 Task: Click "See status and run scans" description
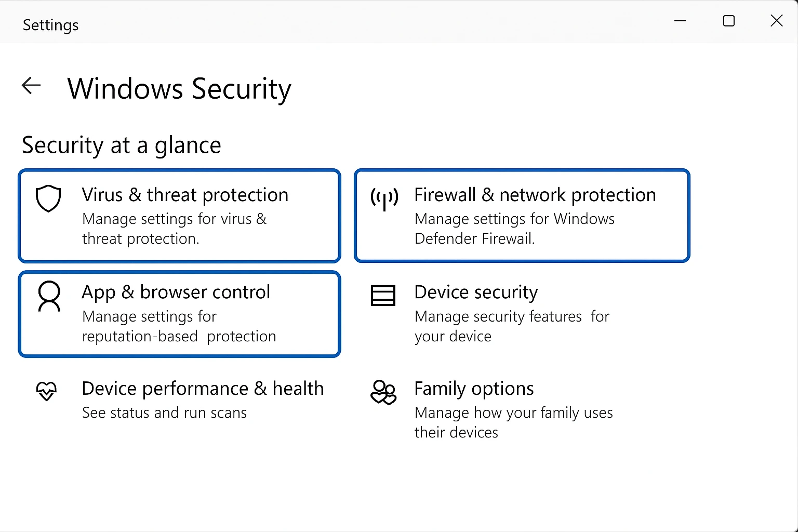tap(164, 413)
